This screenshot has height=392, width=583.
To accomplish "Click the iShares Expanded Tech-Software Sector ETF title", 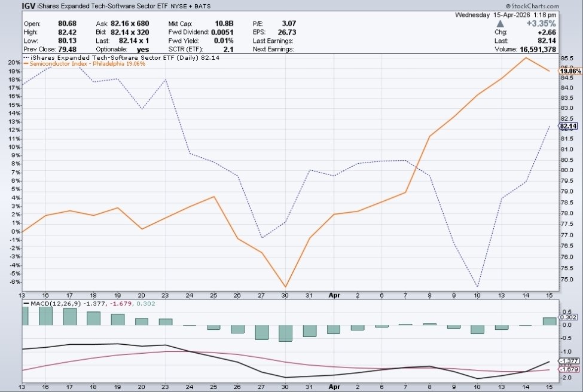I will tap(103, 6).
